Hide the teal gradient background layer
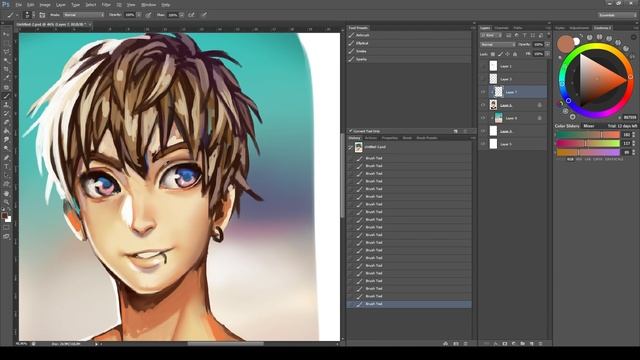 (x=483, y=118)
